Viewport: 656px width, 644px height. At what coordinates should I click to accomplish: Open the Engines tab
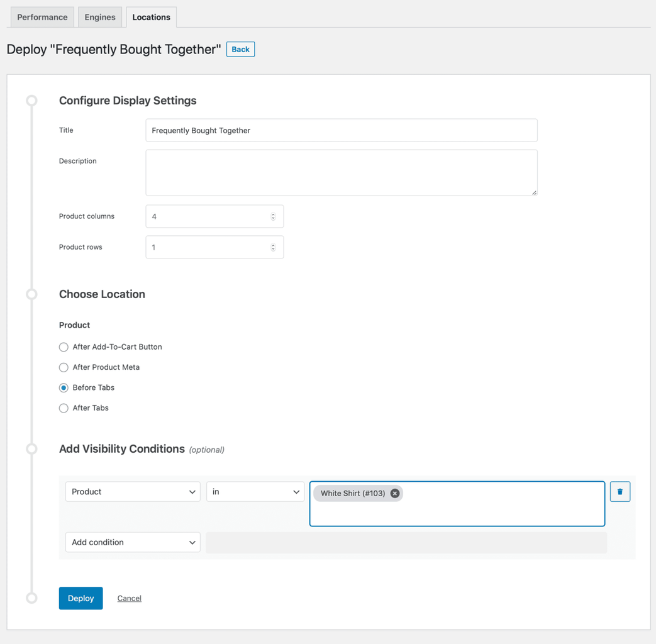(x=100, y=17)
